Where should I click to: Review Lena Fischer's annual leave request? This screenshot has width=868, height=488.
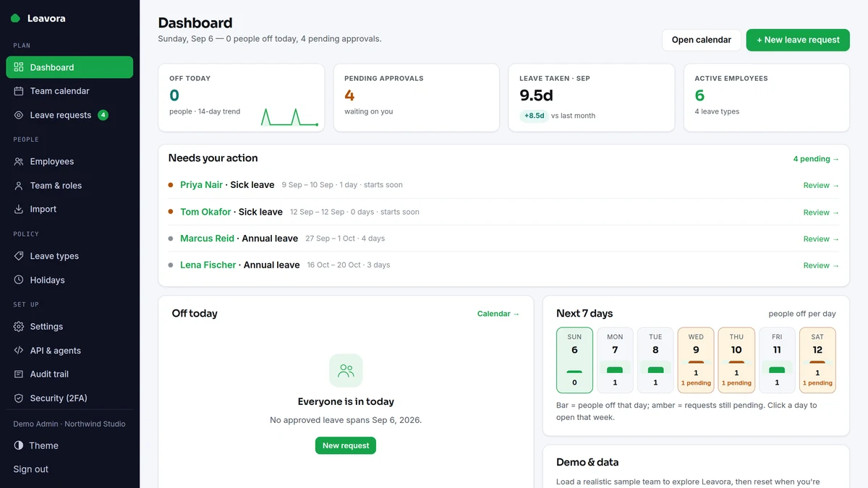[821, 265]
